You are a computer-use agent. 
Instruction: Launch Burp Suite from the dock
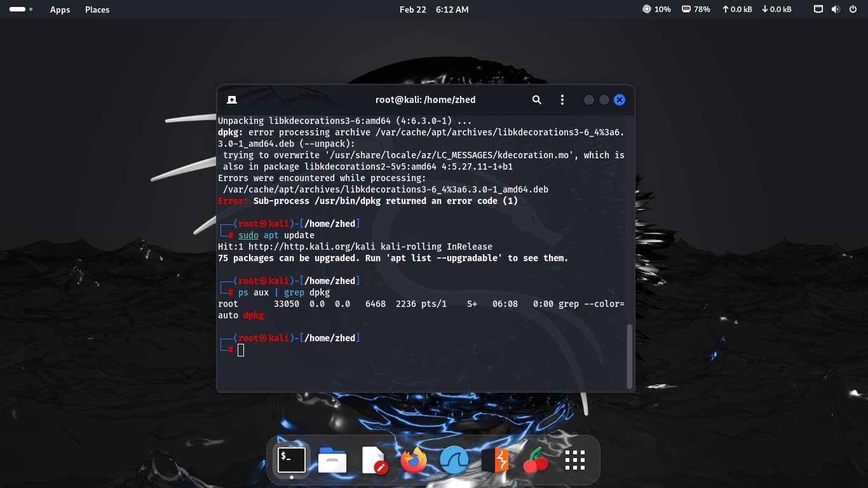pos(495,460)
